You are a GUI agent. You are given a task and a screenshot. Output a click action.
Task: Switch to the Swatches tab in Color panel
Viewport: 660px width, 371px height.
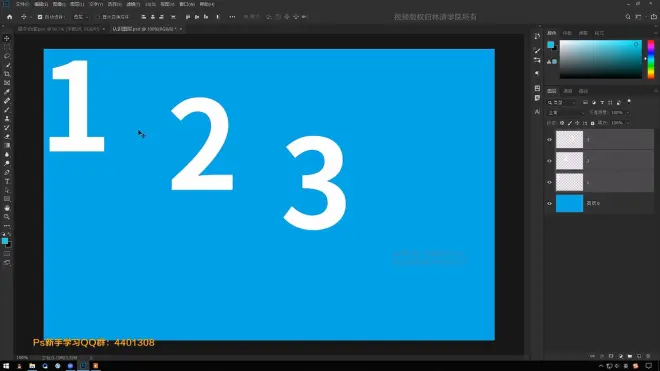(x=567, y=33)
